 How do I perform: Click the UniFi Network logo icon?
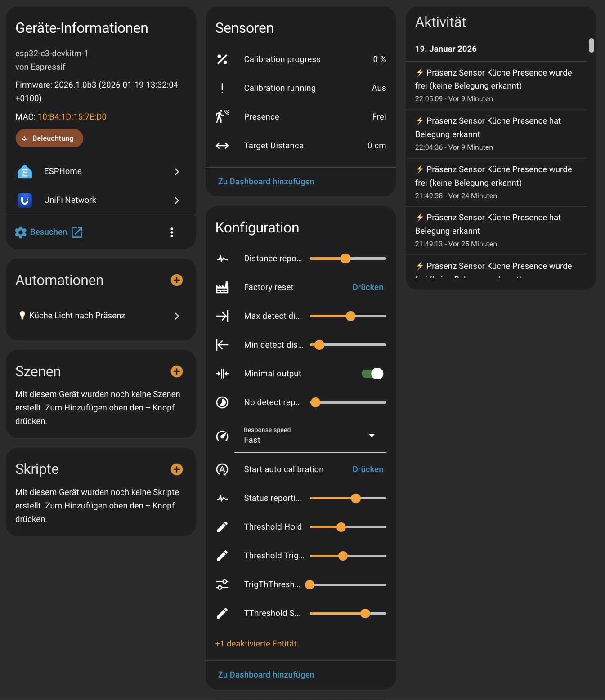(x=25, y=200)
